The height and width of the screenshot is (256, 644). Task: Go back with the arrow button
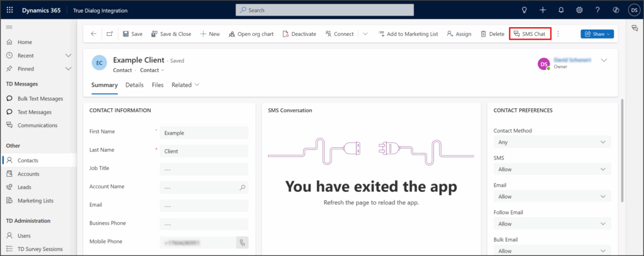94,34
